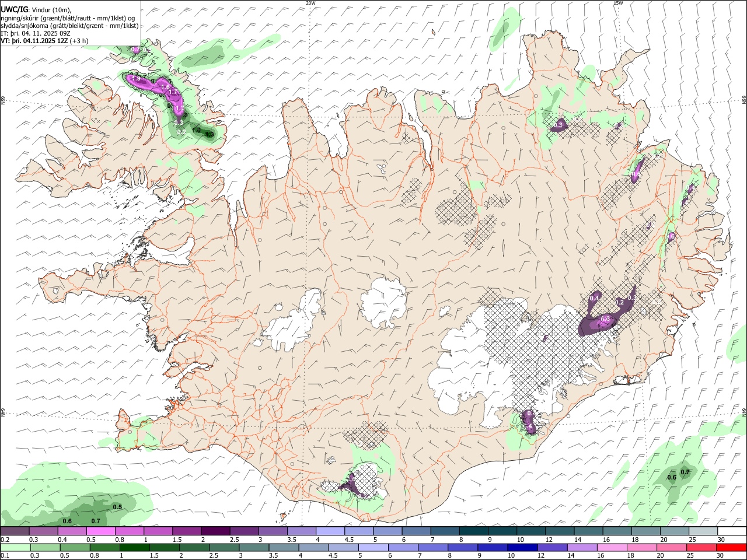Click the 'slydda/snjókoma' legend description line
This screenshot has height=560, width=747.
(x=69, y=26)
